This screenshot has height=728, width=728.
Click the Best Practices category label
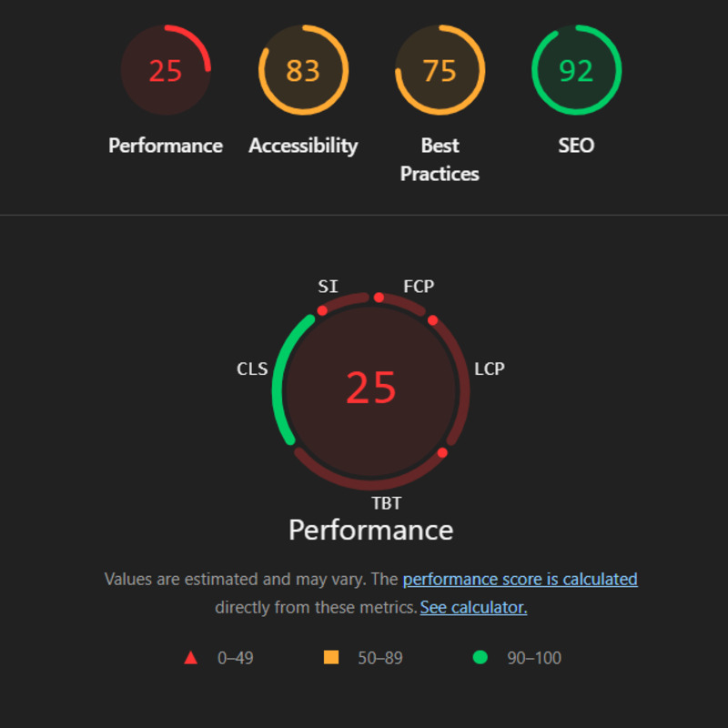pos(440,159)
